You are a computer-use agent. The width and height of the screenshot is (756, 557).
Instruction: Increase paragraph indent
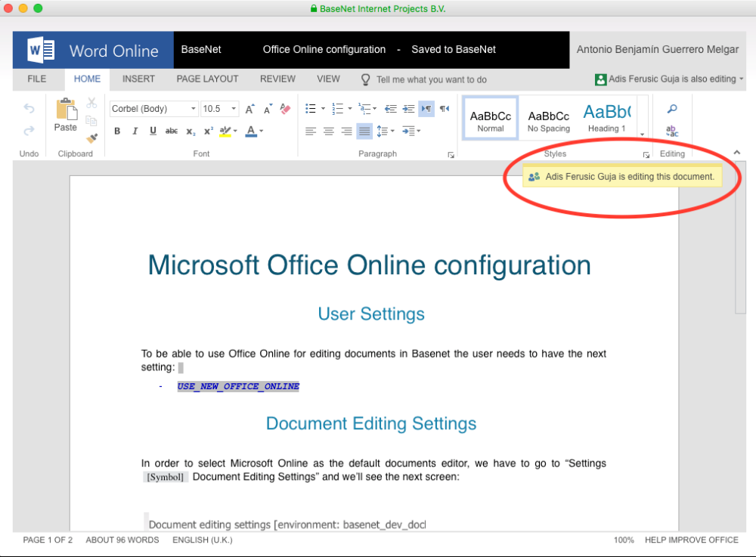click(408, 109)
